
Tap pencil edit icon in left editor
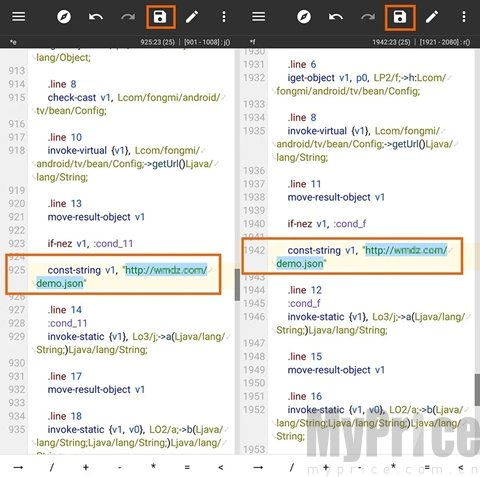192,16
